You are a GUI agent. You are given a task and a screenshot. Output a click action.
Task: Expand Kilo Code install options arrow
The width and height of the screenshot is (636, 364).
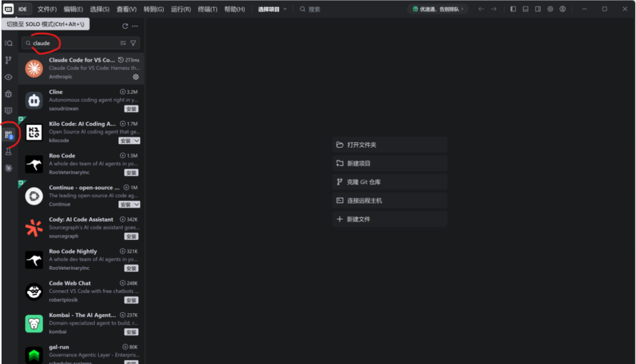tap(137, 141)
